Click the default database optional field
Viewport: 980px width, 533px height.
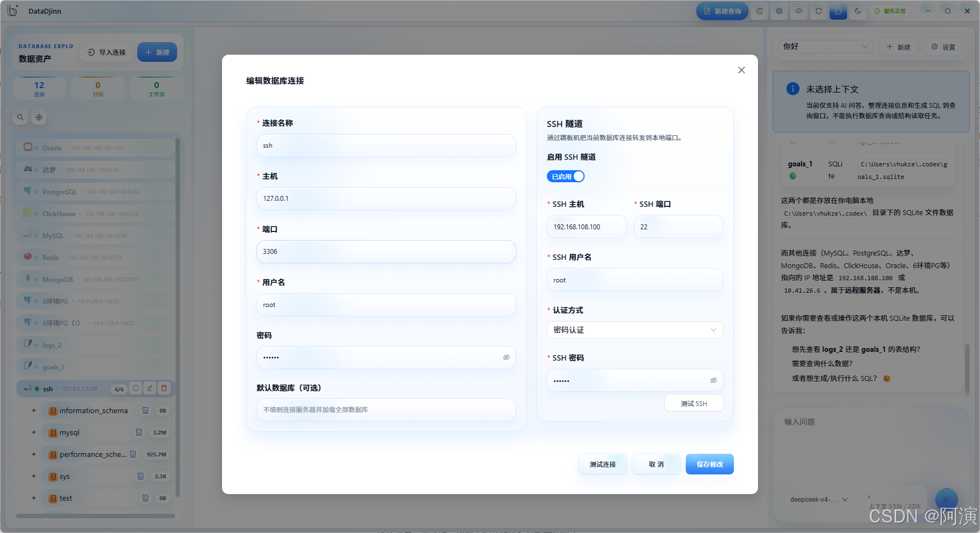[386, 410]
